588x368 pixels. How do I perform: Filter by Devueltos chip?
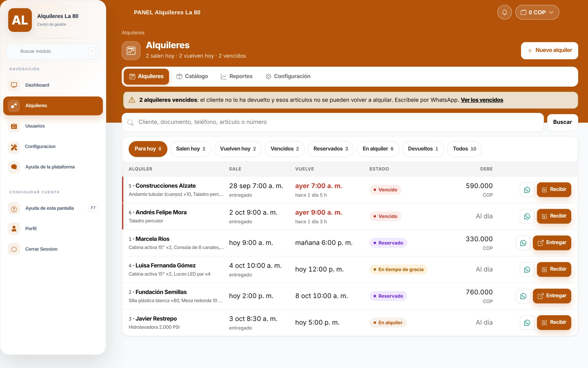click(423, 149)
